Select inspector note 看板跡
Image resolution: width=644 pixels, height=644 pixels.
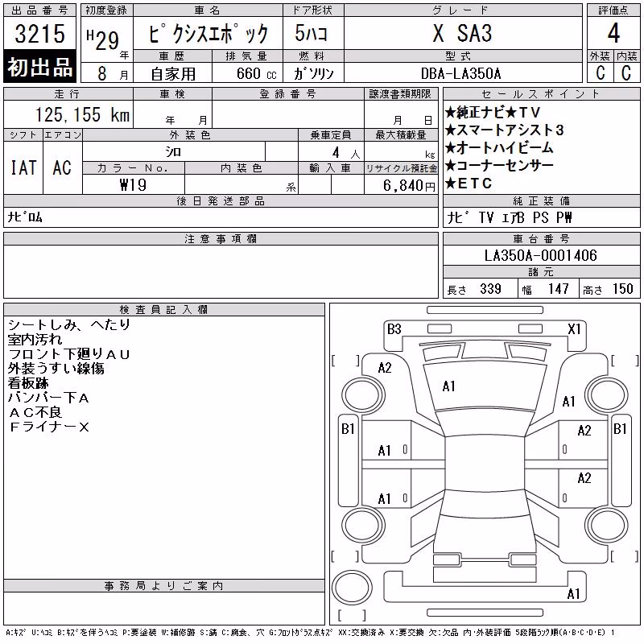click(28, 383)
